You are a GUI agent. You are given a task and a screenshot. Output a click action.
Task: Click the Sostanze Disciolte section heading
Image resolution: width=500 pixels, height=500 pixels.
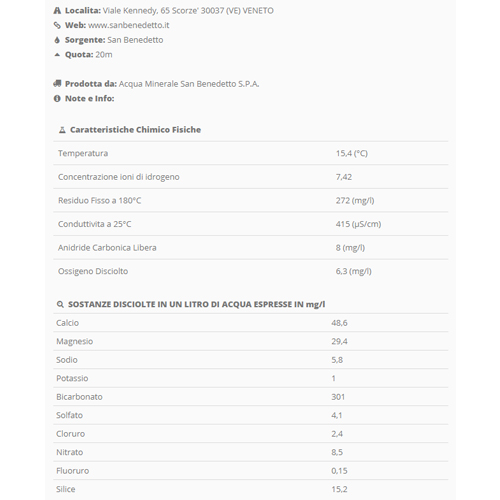point(196,304)
